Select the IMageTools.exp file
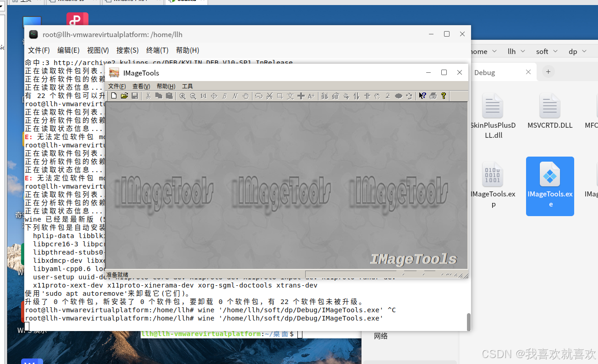Image resolution: width=598 pixels, height=364 pixels. pyautogui.click(x=493, y=185)
